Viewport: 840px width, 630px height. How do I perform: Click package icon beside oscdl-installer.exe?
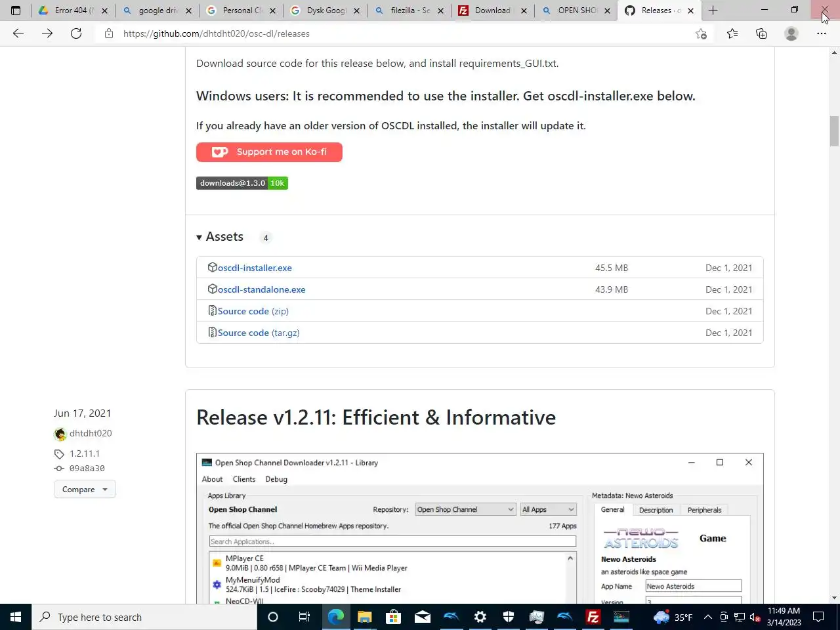point(213,267)
